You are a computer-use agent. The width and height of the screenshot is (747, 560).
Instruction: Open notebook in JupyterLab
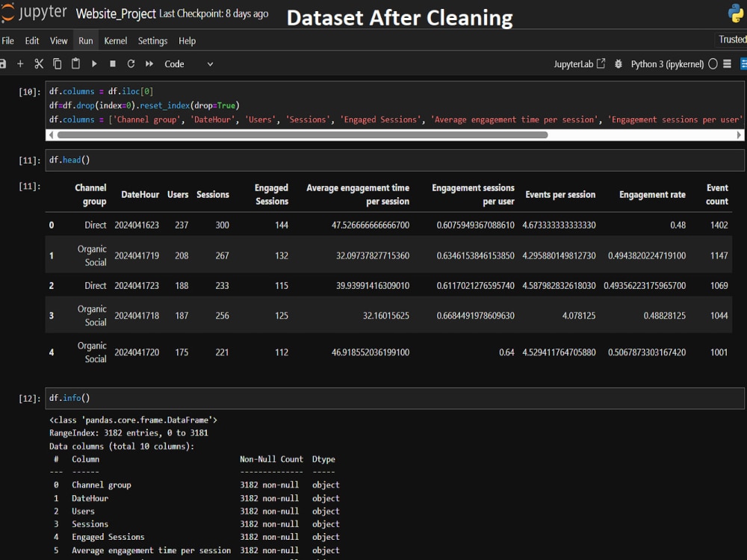click(x=580, y=63)
